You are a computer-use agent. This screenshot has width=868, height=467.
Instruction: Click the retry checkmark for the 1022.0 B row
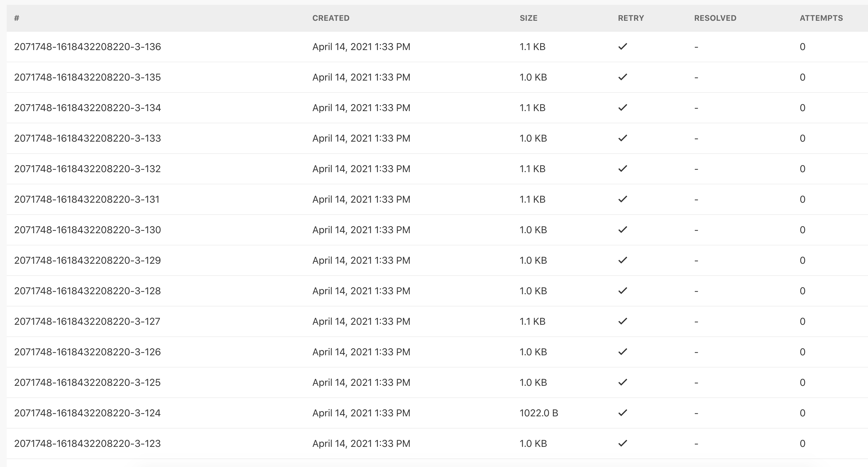[x=622, y=413]
